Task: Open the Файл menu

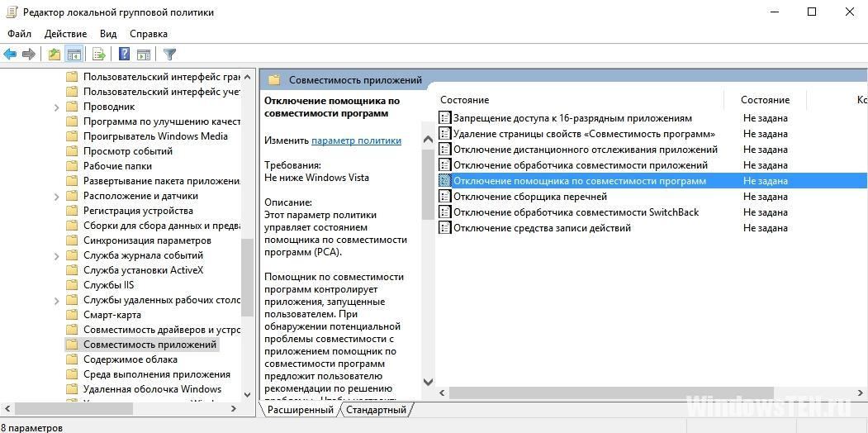Action: pyautogui.click(x=19, y=34)
